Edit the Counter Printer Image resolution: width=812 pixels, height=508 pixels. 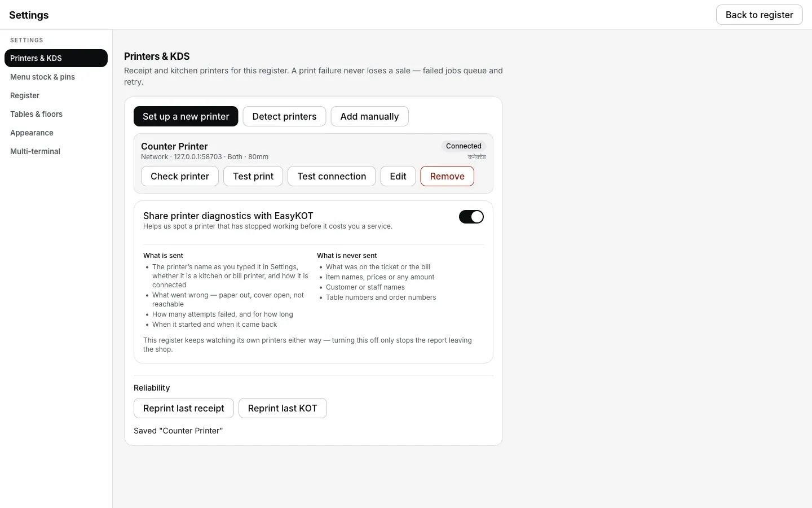(398, 176)
